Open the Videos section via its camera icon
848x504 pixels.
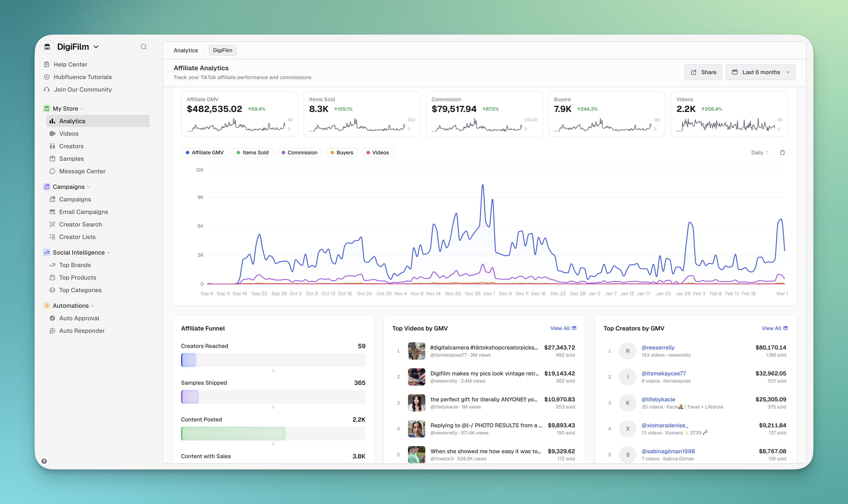point(53,134)
